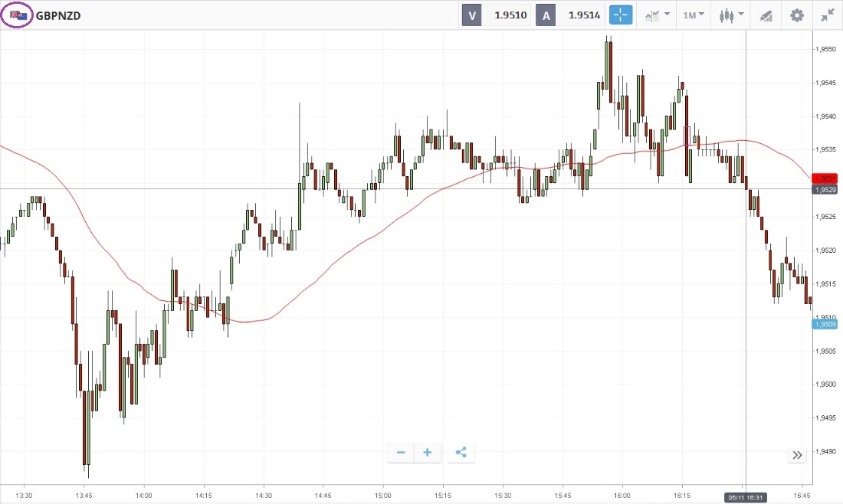Image resolution: width=843 pixels, height=504 pixels.
Task: Select the drawing tools pencil icon
Action: 765,15
